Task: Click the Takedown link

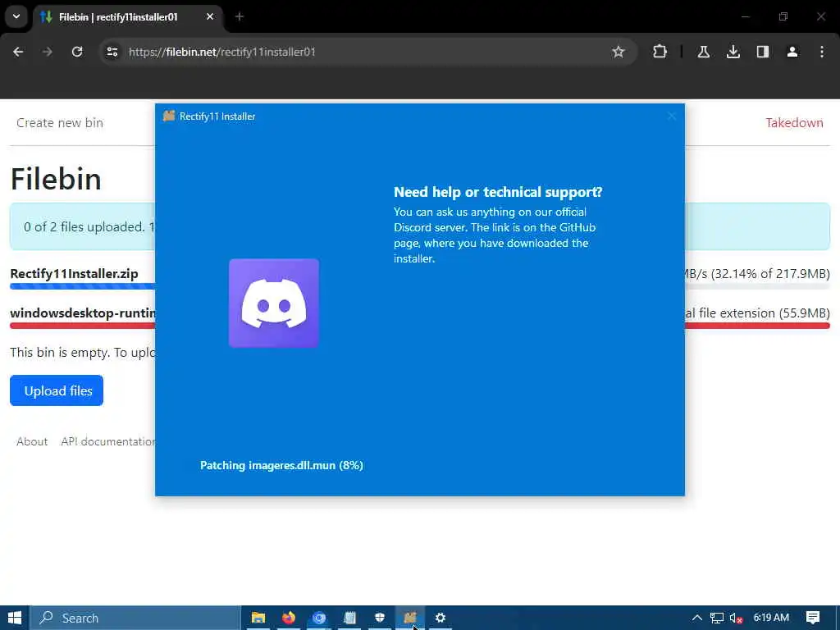Action: pos(794,123)
